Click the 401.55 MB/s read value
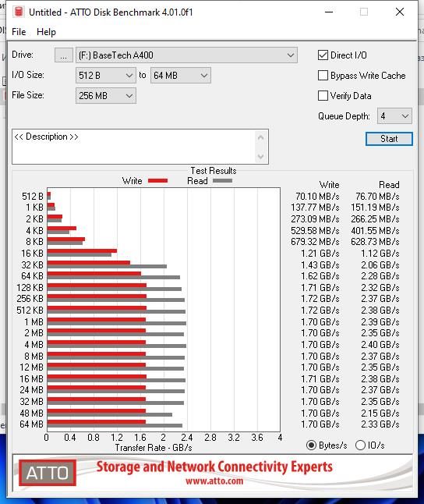Image resolution: width=424 pixels, height=504 pixels. pyautogui.click(x=375, y=231)
